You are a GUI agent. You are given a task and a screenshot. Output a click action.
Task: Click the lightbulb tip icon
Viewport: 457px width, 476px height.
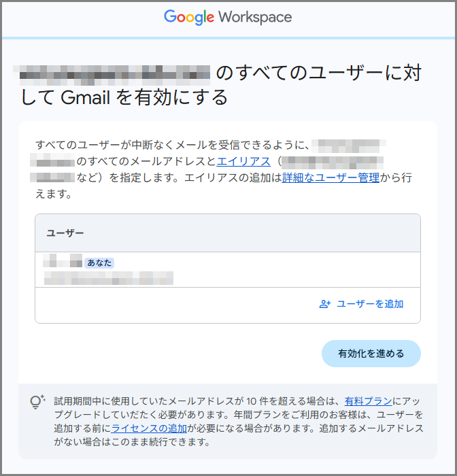(x=37, y=402)
